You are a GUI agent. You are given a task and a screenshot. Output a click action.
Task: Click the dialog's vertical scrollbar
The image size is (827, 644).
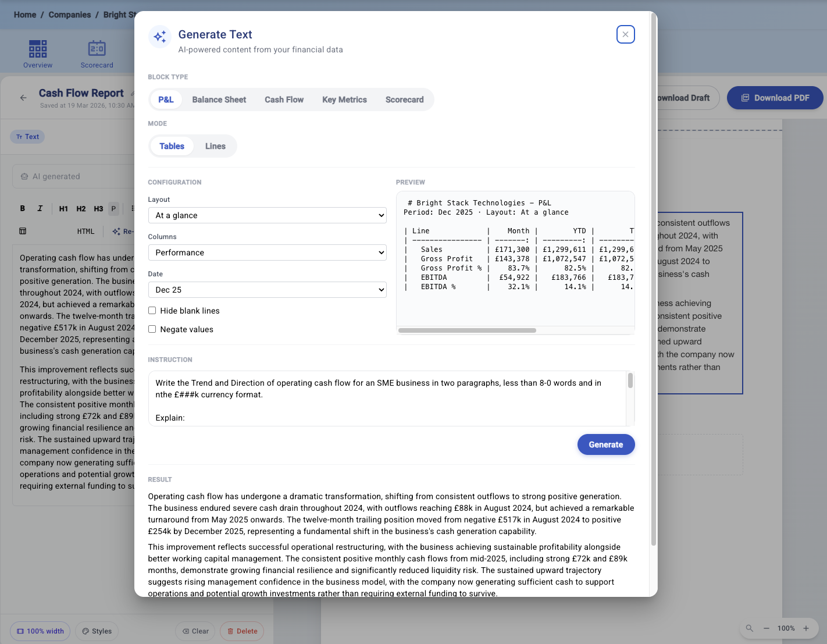click(654, 279)
